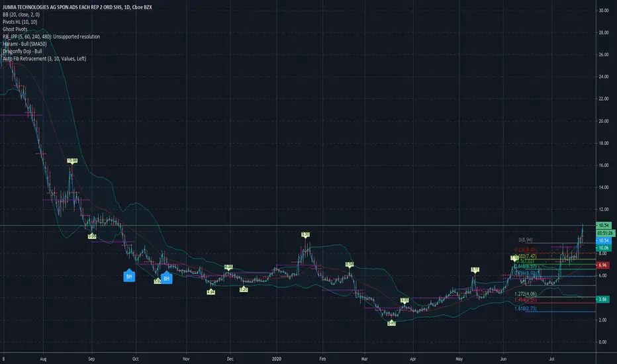The width and height of the screenshot is (617, 364).
Task: Open the Jumia Technologies symbol title
Action: [77, 7]
